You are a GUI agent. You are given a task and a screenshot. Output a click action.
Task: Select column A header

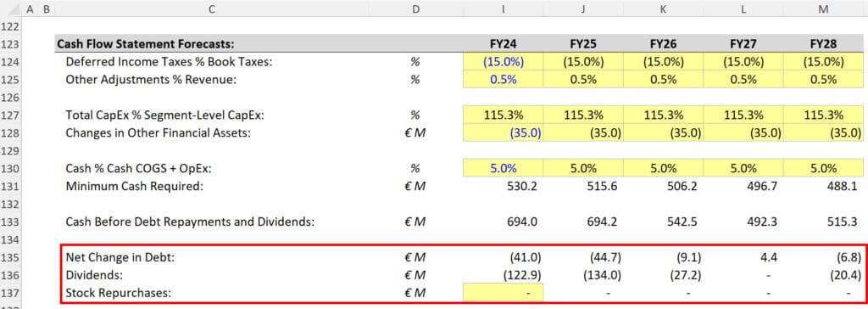pos(30,8)
